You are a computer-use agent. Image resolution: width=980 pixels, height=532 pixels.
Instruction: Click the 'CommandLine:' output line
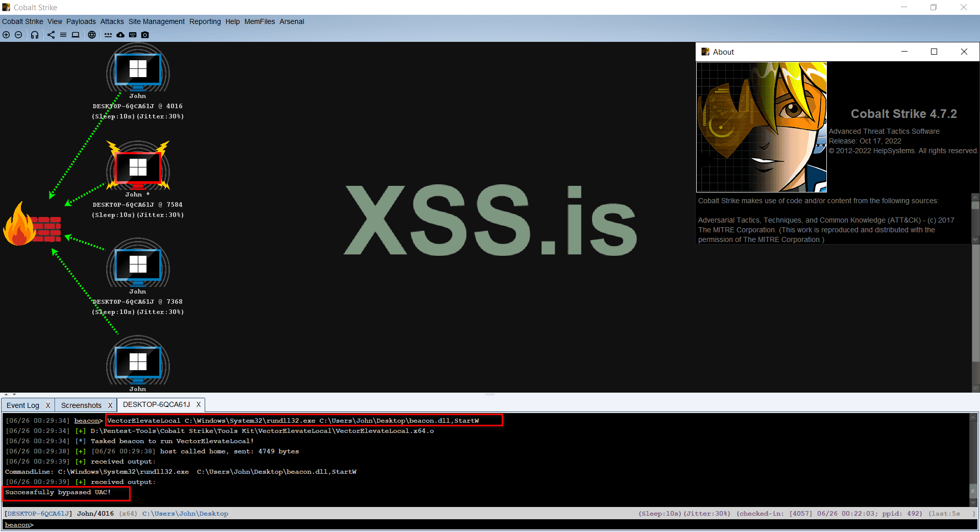(x=181, y=472)
